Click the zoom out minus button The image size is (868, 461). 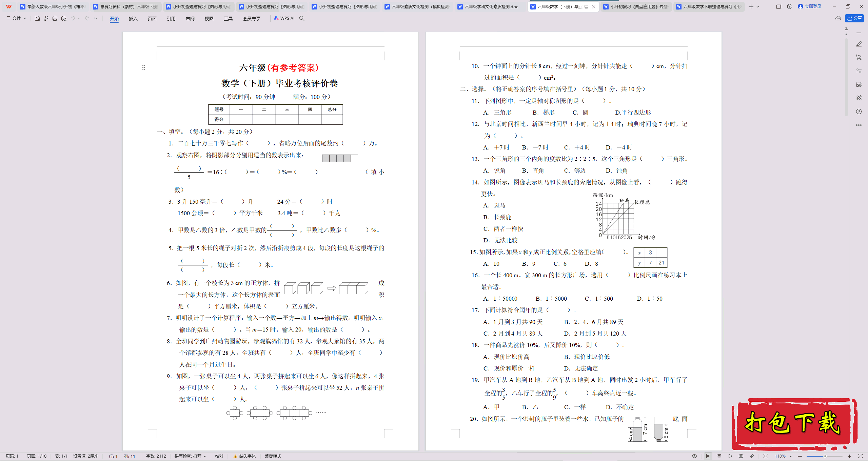[800, 456]
